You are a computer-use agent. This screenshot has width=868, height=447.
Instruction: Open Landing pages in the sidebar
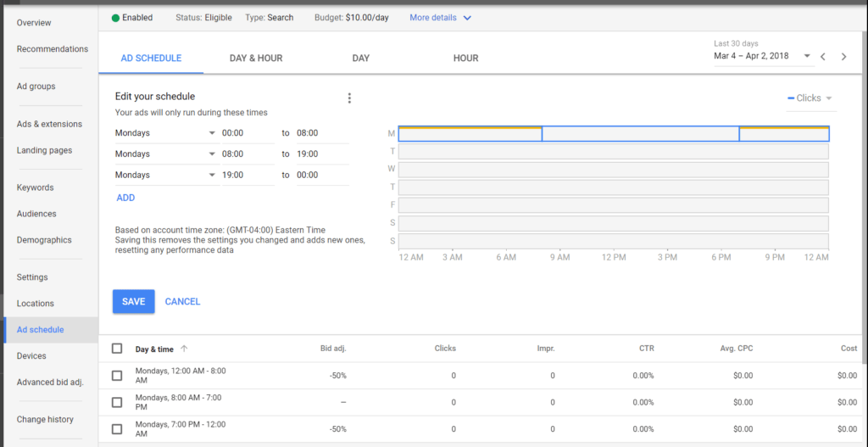[x=44, y=150]
